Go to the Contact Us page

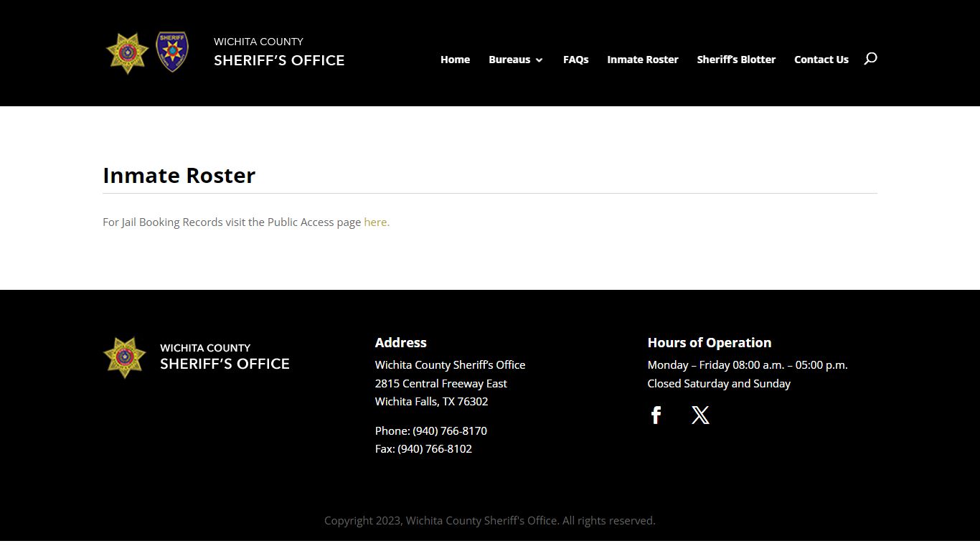coord(821,60)
